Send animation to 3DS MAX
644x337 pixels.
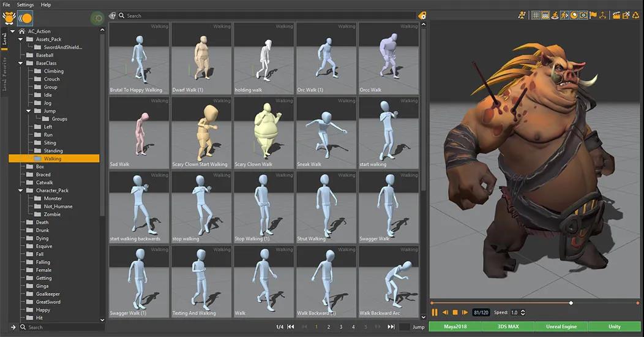coord(508,327)
